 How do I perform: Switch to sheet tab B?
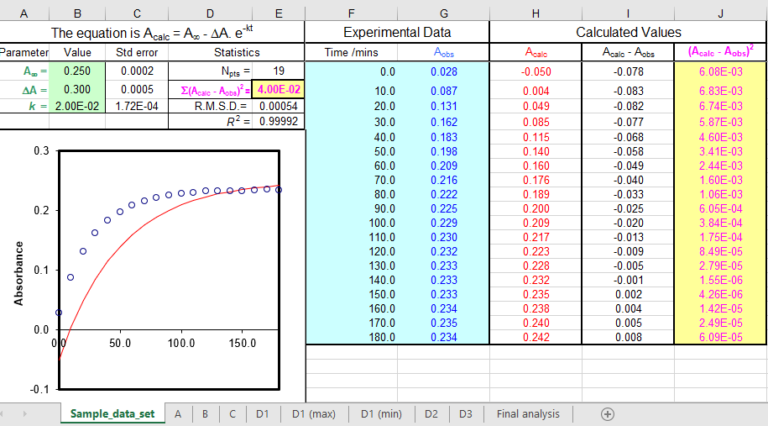[x=205, y=414]
